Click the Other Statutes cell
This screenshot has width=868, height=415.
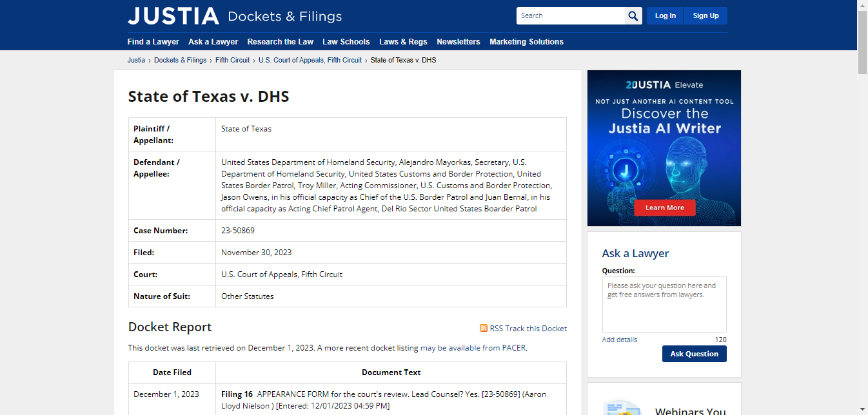click(x=391, y=296)
